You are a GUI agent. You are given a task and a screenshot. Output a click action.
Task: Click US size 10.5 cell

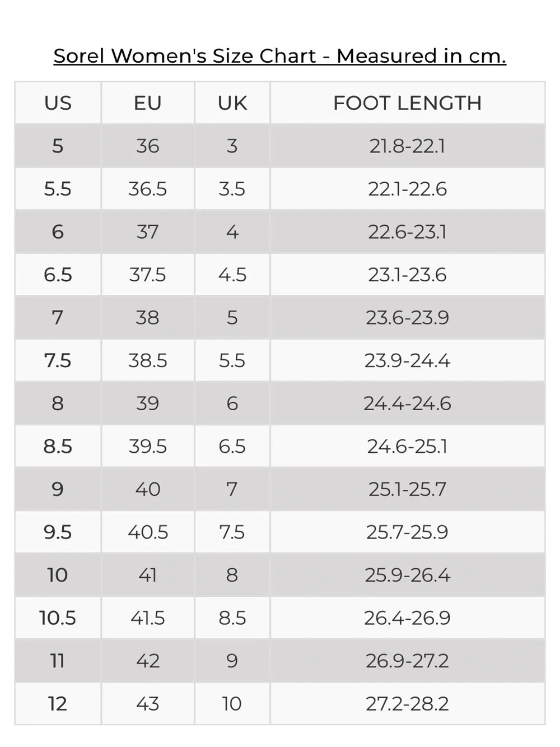[58, 618]
